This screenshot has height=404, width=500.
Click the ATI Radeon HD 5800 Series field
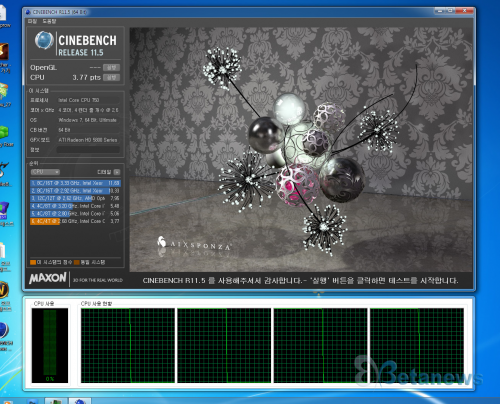point(88,140)
